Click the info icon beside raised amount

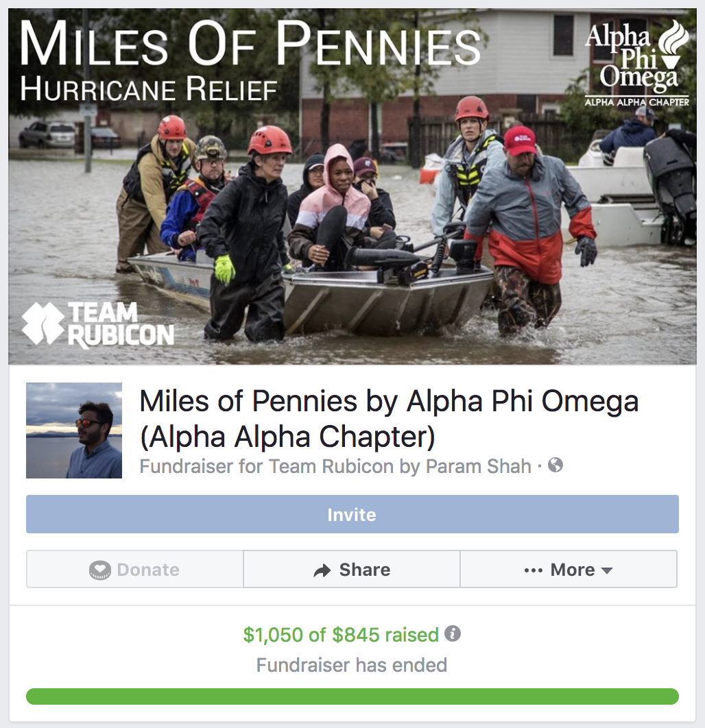pyautogui.click(x=453, y=634)
